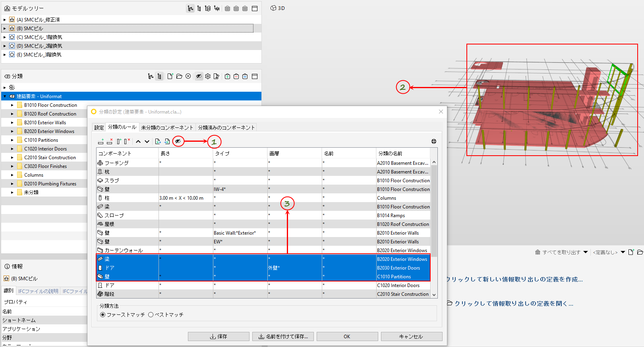
Task: Open gear settings icon in 分類 panel
Action: (x=208, y=76)
